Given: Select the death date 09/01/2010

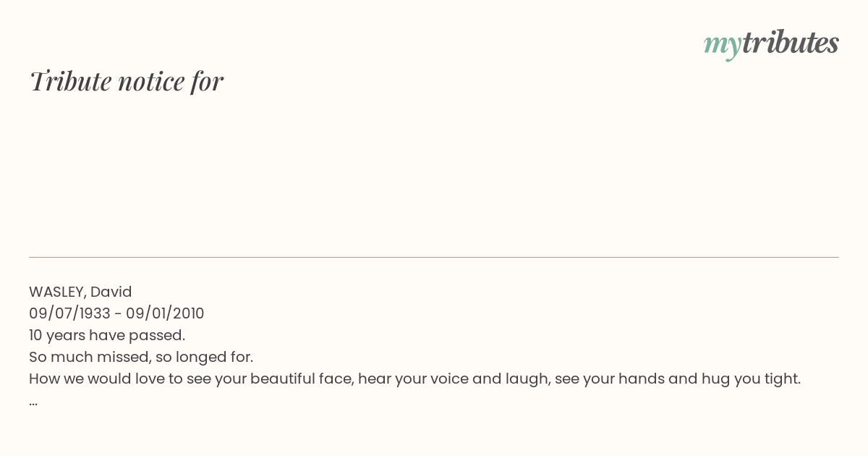Looking at the screenshot, I should 165,314.
